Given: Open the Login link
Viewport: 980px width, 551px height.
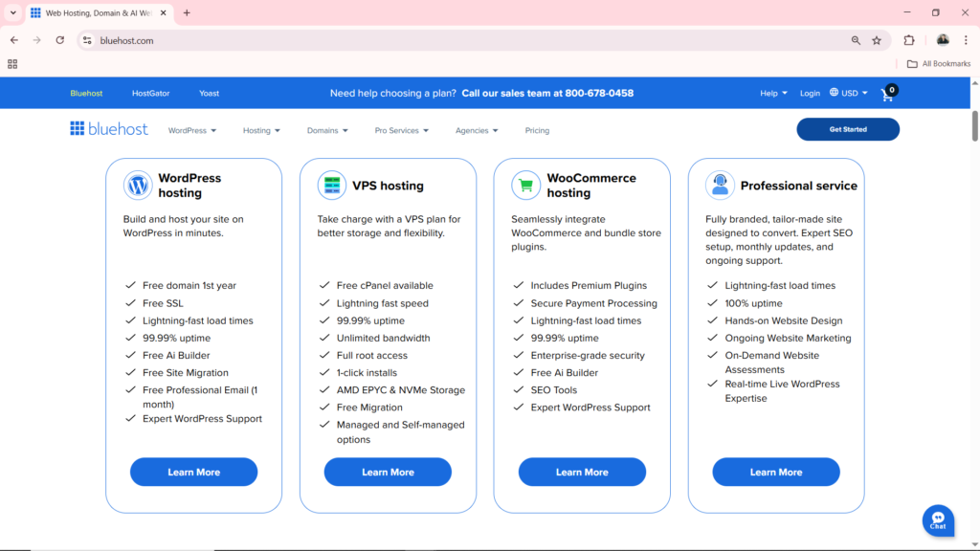Looking at the screenshot, I should click(x=810, y=93).
